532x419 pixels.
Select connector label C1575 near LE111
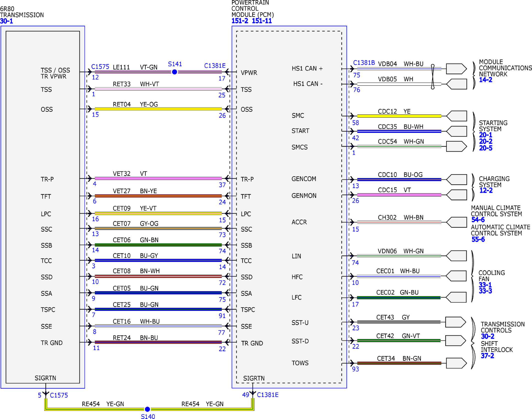click(100, 67)
